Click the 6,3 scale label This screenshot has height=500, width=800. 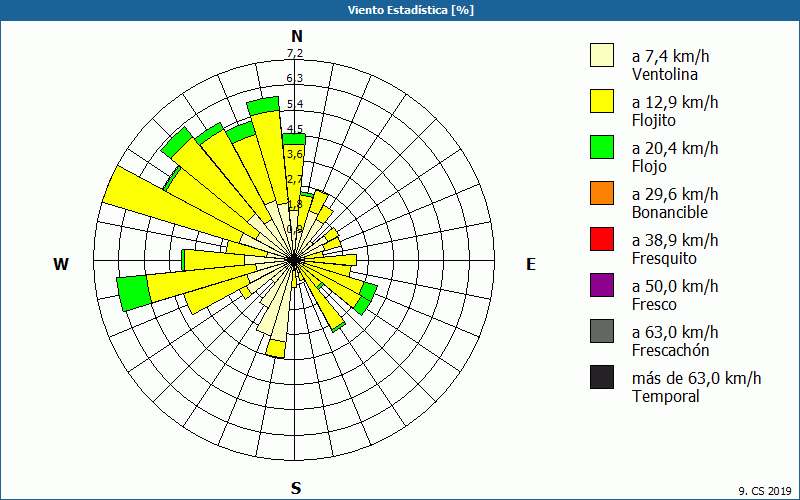point(295,78)
